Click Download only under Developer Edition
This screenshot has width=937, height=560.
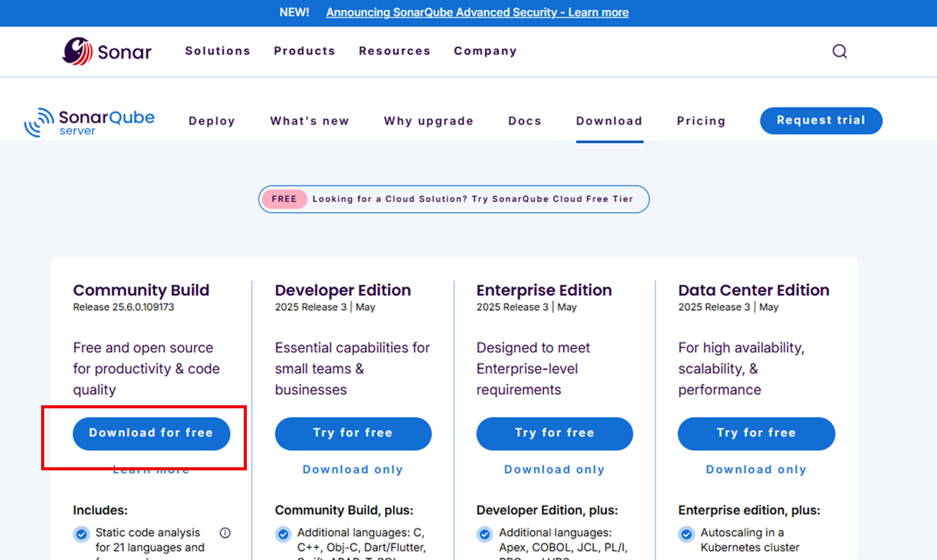pyautogui.click(x=353, y=469)
